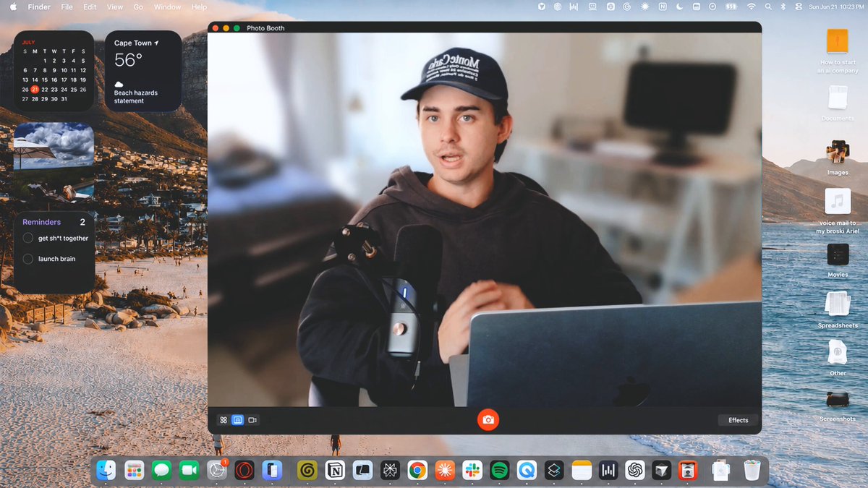Open the Notes app in the Dock
Image resolution: width=868 pixels, height=488 pixels.
point(582,470)
